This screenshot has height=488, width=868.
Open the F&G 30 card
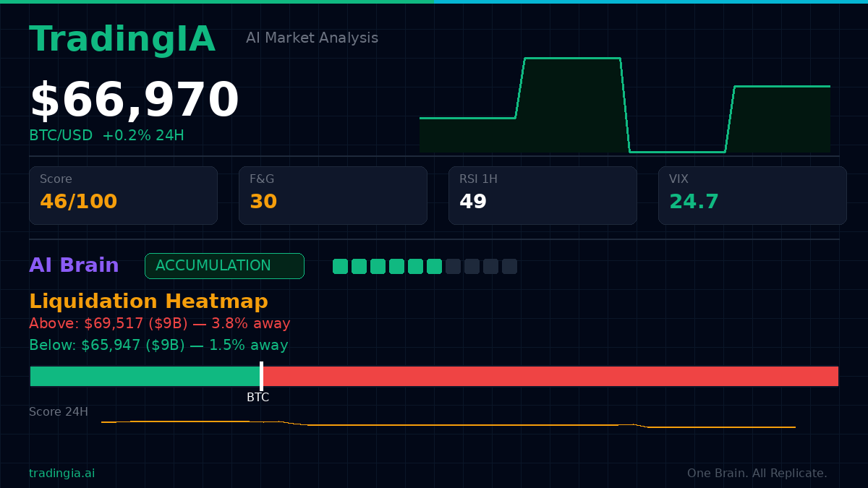tap(333, 195)
